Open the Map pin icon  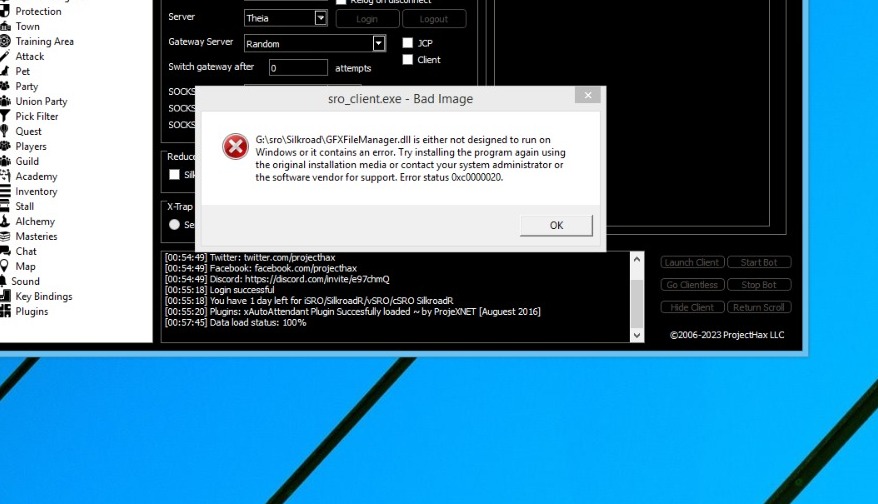point(5,267)
